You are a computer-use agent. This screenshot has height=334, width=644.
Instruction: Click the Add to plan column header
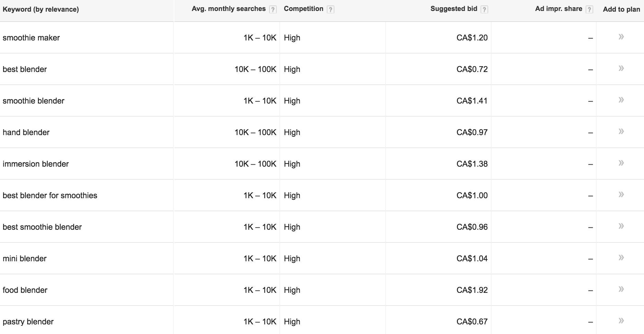point(620,9)
